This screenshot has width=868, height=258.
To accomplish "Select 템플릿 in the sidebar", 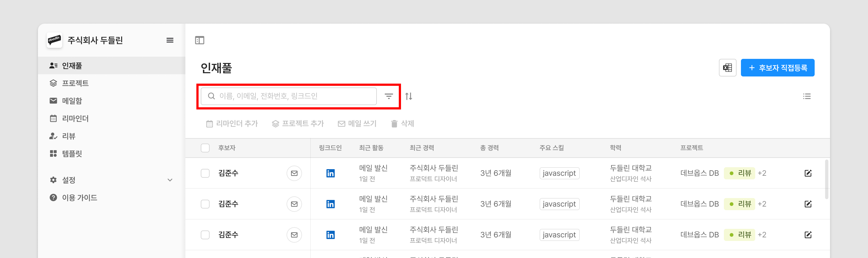I will coord(112,153).
